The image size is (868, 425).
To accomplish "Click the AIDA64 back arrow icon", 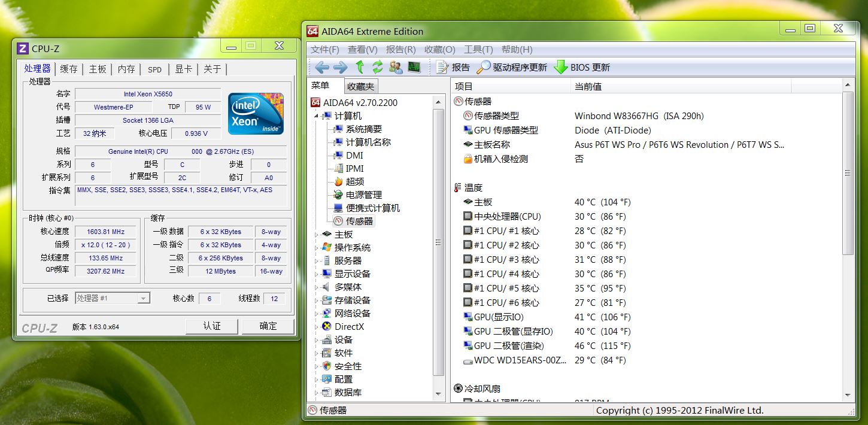I will [x=322, y=67].
